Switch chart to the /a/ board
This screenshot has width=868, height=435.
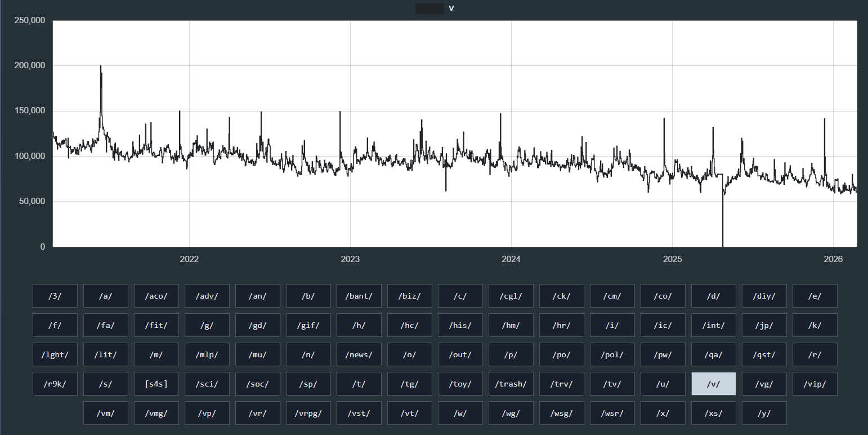[106, 296]
